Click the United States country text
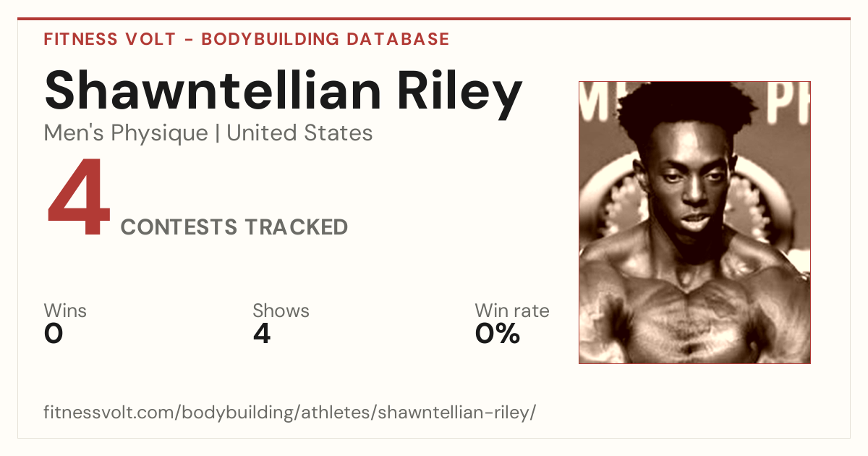 point(299,133)
